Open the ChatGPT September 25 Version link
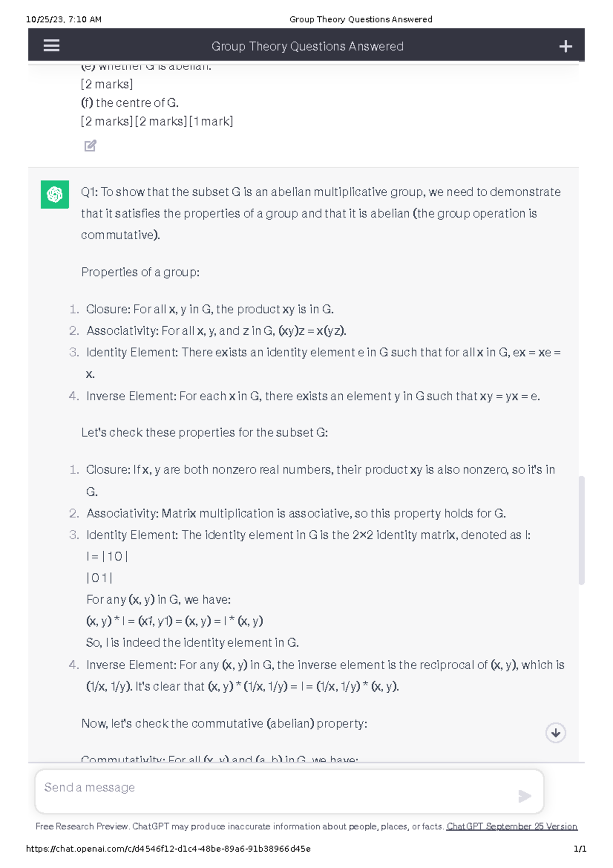This screenshot has width=613, height=868. (511, 827)
